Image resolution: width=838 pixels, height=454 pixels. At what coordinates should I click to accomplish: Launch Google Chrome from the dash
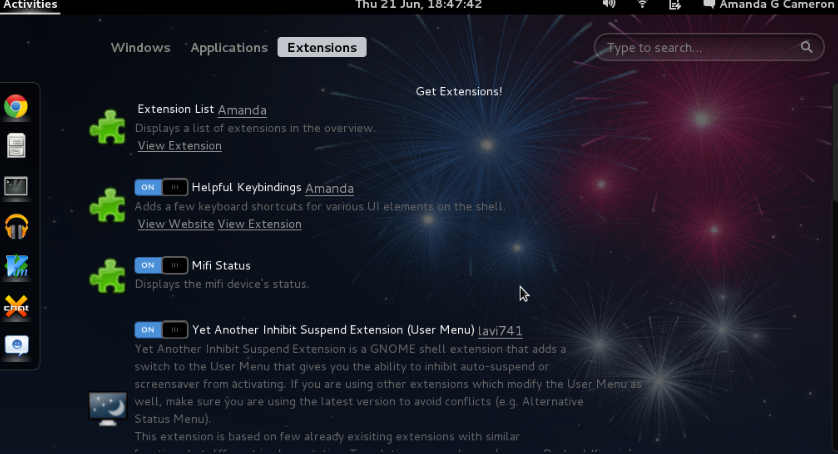coord(16,106)
